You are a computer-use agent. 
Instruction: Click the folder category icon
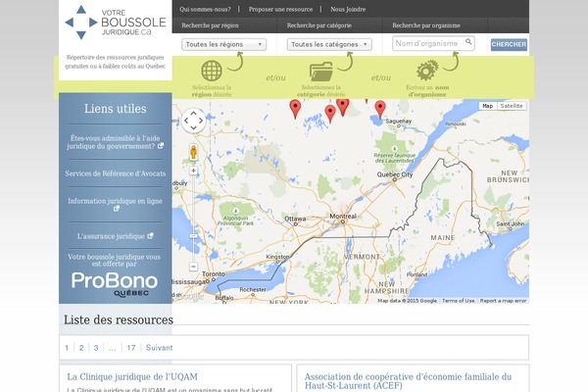coord(321,72)
